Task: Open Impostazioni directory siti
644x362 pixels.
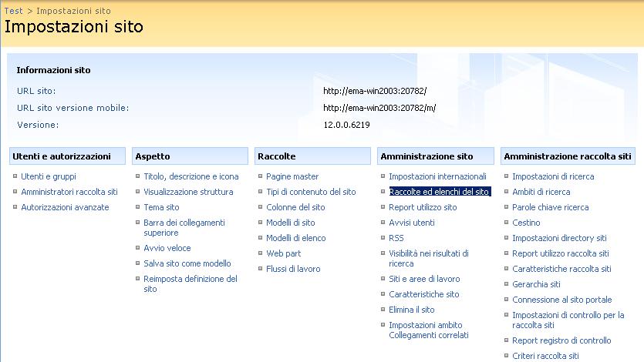Action: coord(559,238)
